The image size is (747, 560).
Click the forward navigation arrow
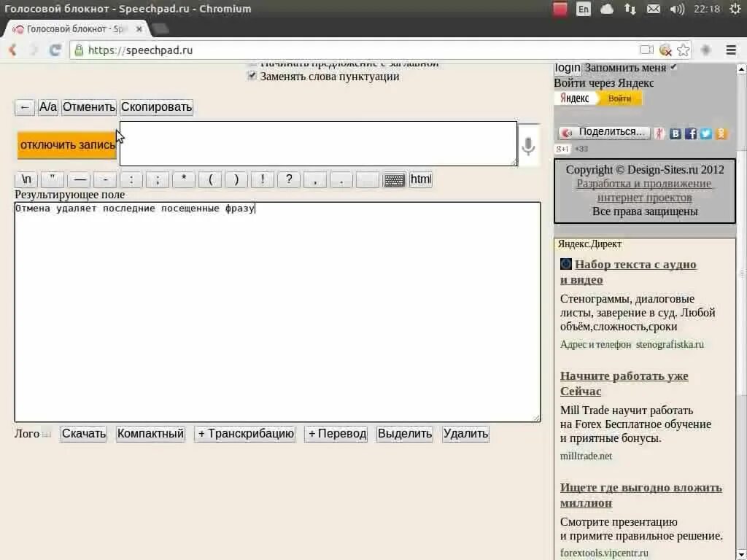(34, 50)
